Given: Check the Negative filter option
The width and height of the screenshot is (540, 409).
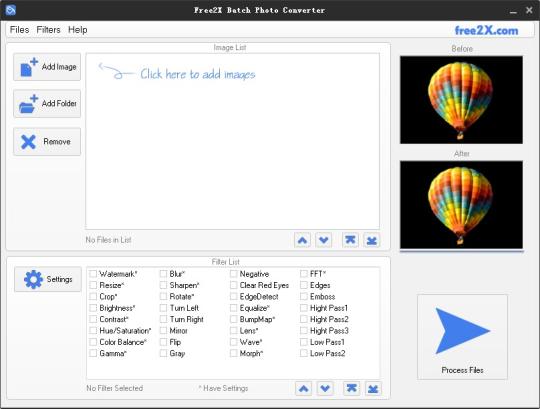Looking at the screenshot, I should click(x=233, y=274).
